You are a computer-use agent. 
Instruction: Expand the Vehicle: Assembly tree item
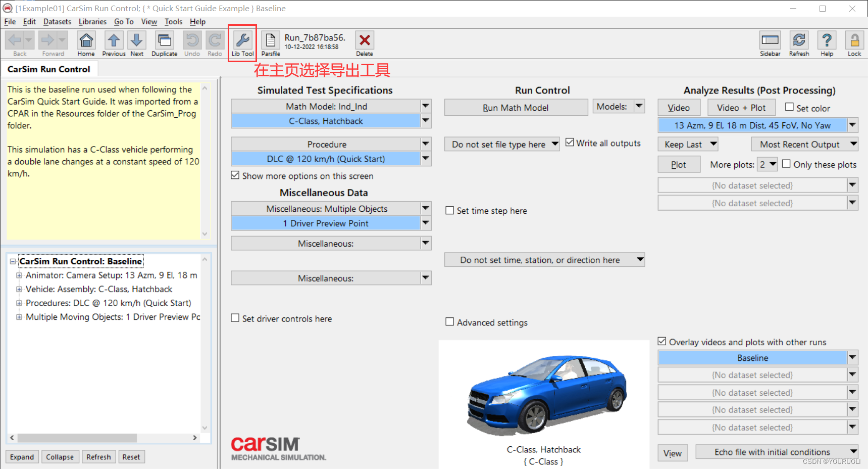19,289
